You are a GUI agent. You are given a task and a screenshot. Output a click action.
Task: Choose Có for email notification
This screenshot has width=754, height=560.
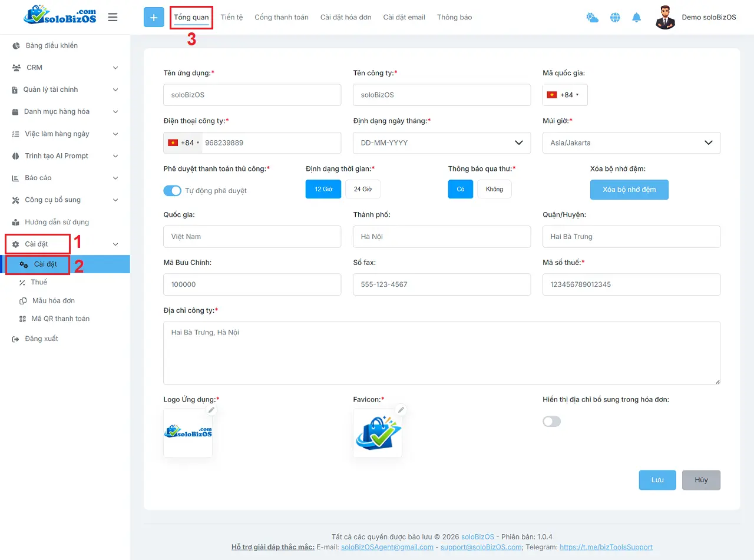pos(461,189)
